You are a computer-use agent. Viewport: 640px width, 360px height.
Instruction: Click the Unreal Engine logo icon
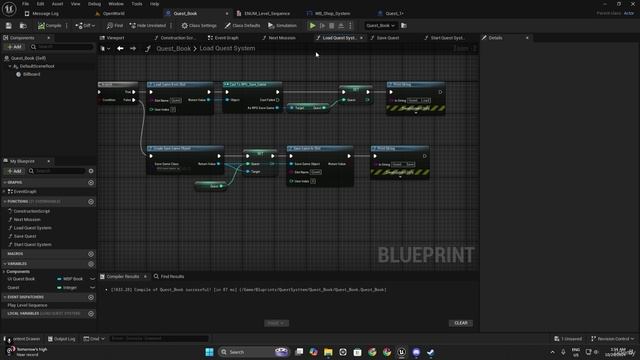[x=9, y=8]
